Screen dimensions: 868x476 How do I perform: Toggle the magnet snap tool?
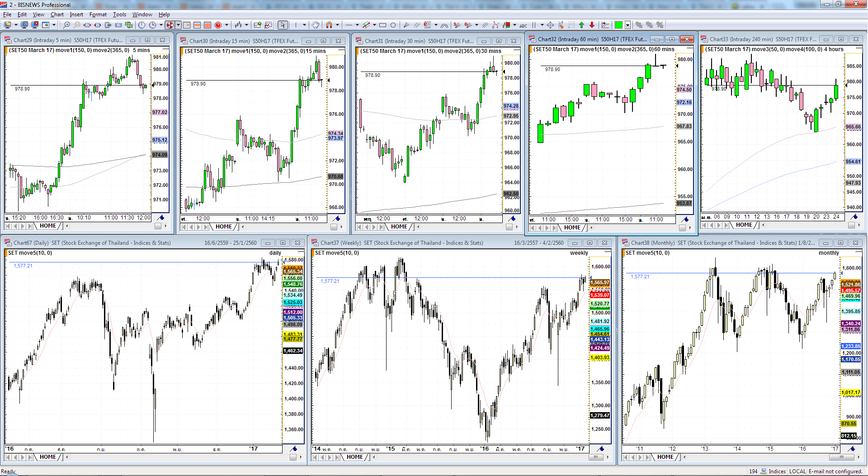(x=329, y=25)
